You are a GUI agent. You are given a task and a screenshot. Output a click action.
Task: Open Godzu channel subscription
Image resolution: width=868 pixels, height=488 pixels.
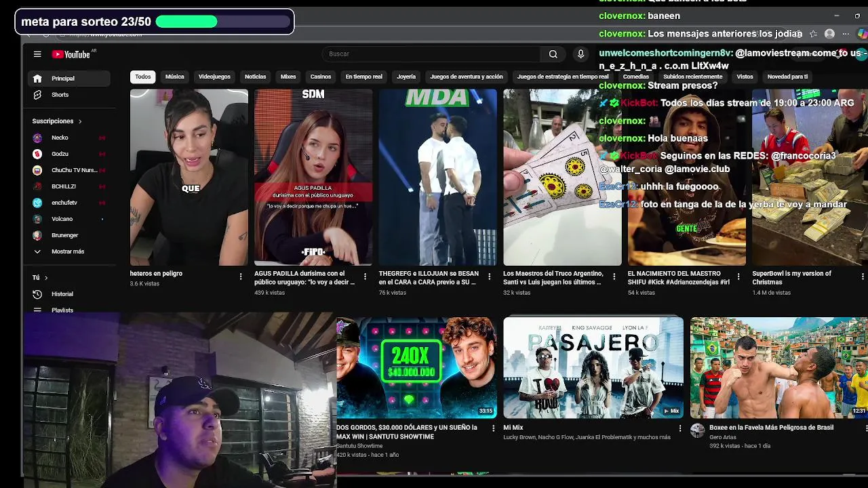pos(69,154)
